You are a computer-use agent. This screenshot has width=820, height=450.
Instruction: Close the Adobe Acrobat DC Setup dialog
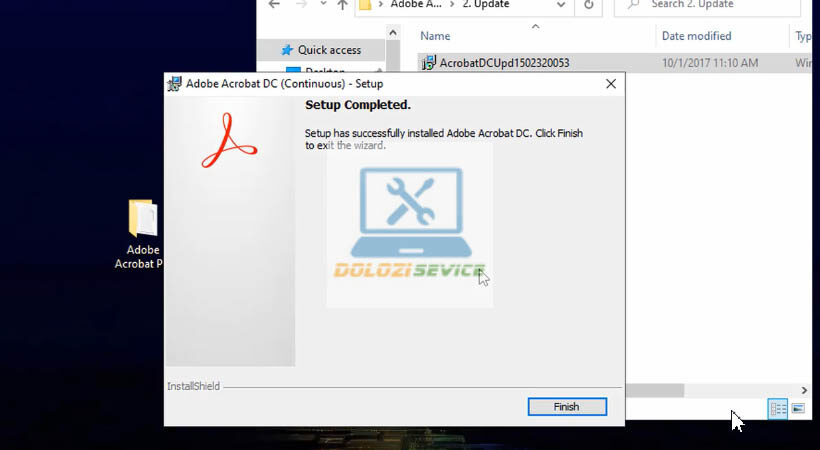click(x=610, y=84)
